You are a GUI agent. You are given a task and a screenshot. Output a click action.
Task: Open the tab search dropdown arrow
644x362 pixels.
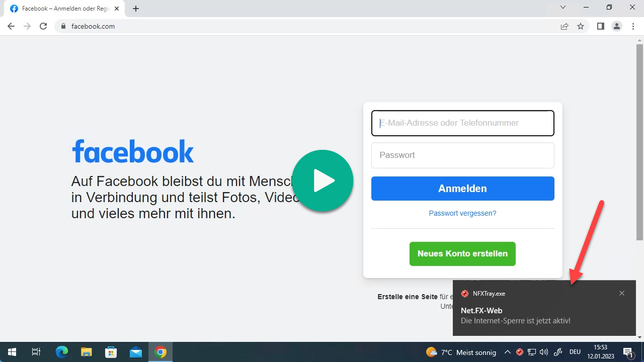tap(563, 7)
